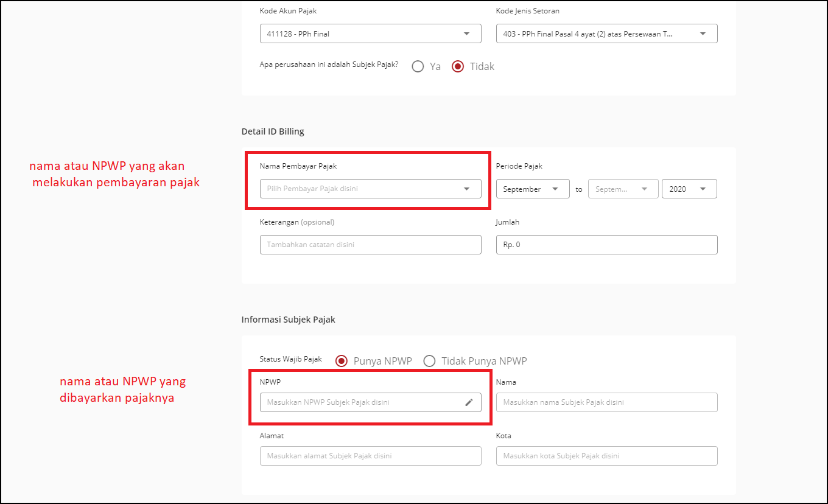This screenshot has width=828, height=504.
Task: Click the pencil edit icon in NPWP field
Action: click(x=469, y=402)
